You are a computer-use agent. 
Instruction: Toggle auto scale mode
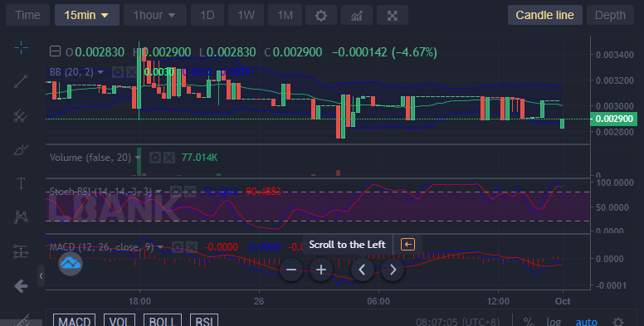[x=587, y=322]
